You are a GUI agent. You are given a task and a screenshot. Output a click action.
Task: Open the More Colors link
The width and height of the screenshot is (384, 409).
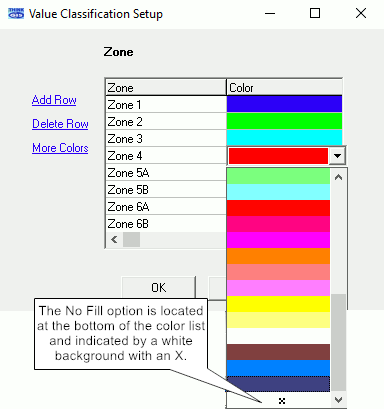[x=60, y=148]
